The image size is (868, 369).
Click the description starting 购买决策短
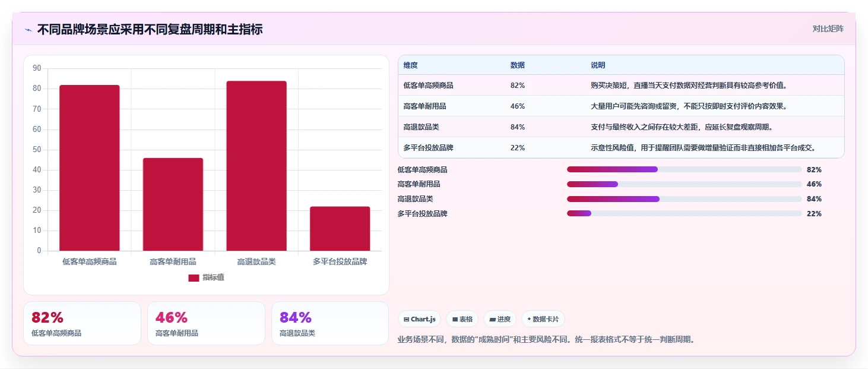[x=689, y=86]
